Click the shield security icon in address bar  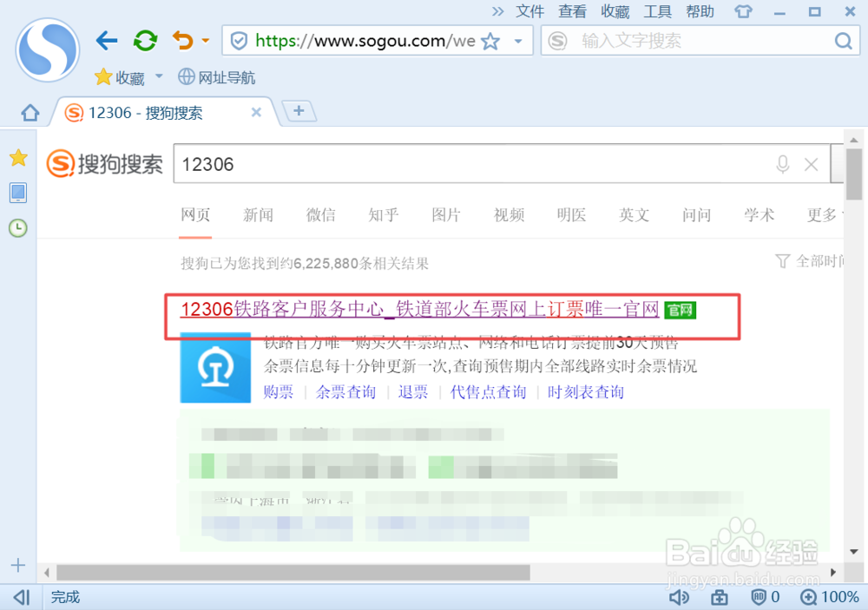point(239,41)
